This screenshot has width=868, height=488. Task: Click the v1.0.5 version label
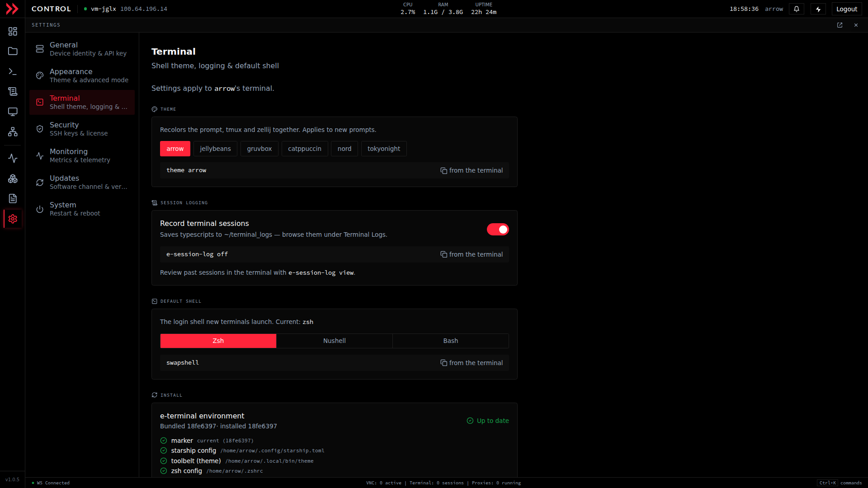pos(12,480)
